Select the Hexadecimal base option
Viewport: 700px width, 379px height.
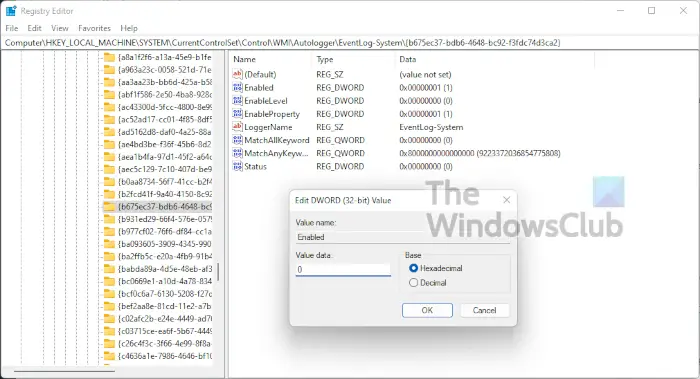click(x=413, y=268)
